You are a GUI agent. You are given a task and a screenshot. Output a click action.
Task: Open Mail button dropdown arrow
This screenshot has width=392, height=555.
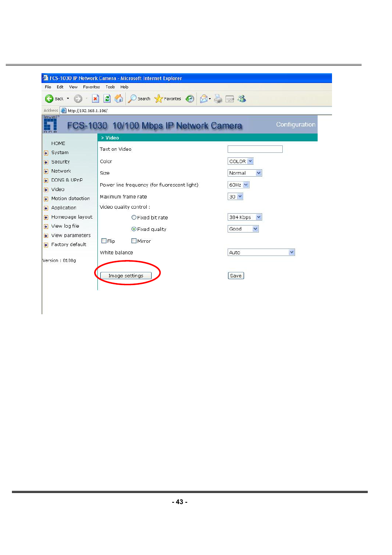(x=210, y=99)
